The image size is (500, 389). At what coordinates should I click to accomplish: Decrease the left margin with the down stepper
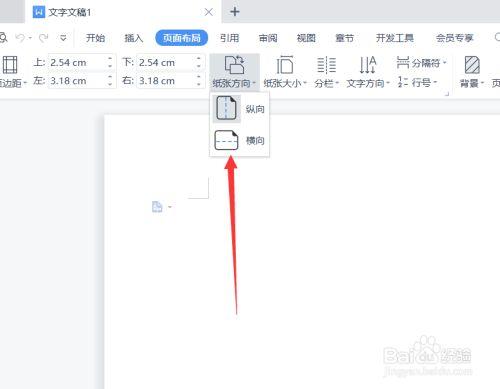pyautogui.click(x=110, y=84)
